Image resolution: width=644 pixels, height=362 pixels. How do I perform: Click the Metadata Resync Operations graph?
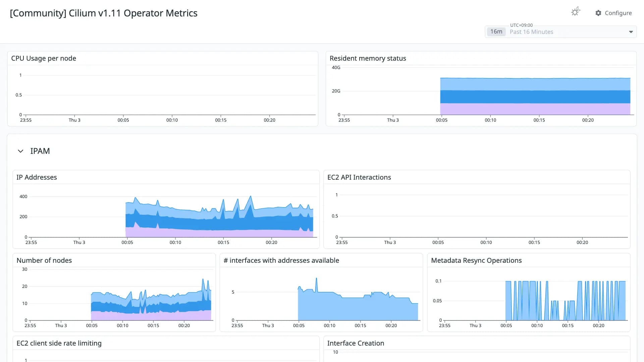point(566,301)
